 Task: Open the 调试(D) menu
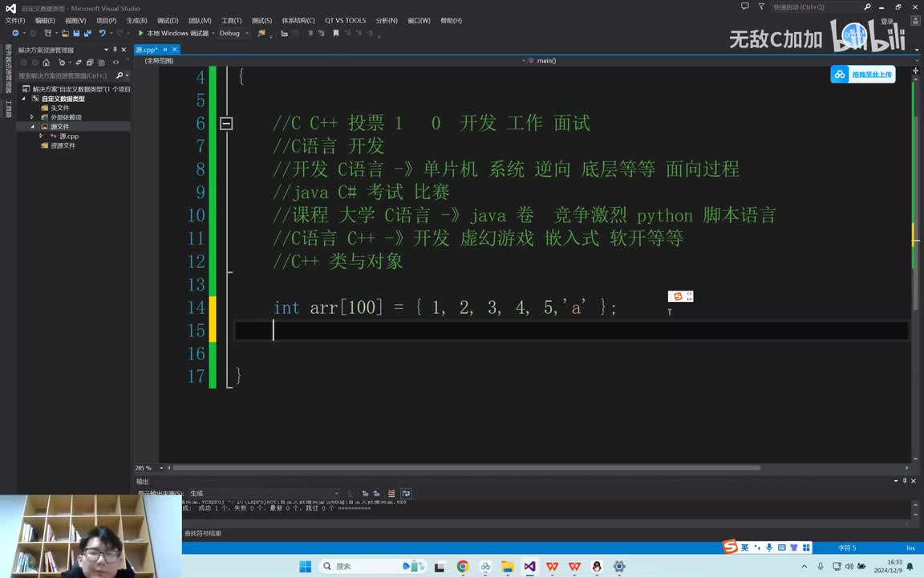(x=168, y=21)
